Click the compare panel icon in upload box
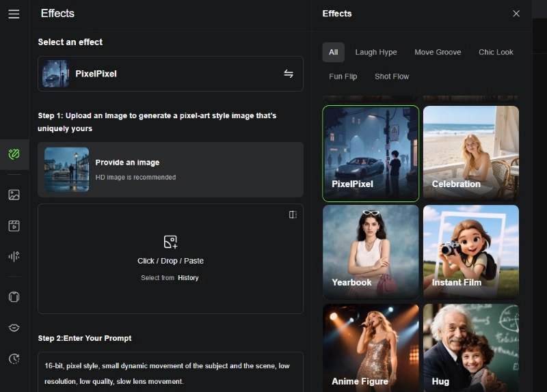The height and width of the screenshot is (392, 547). [293, 214]
